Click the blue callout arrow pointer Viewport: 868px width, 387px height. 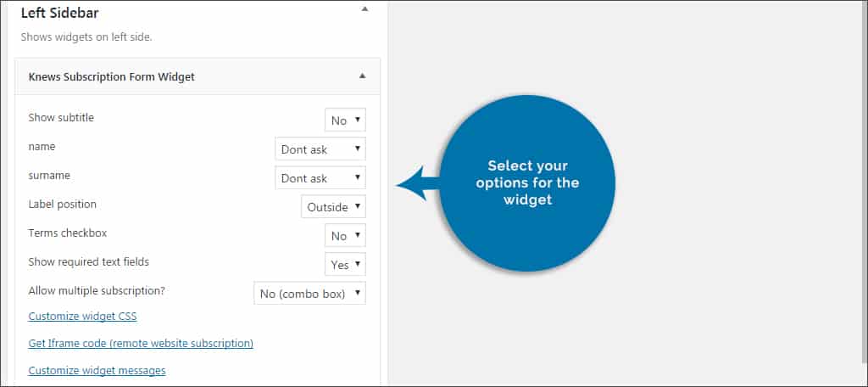tap(418, 183)
